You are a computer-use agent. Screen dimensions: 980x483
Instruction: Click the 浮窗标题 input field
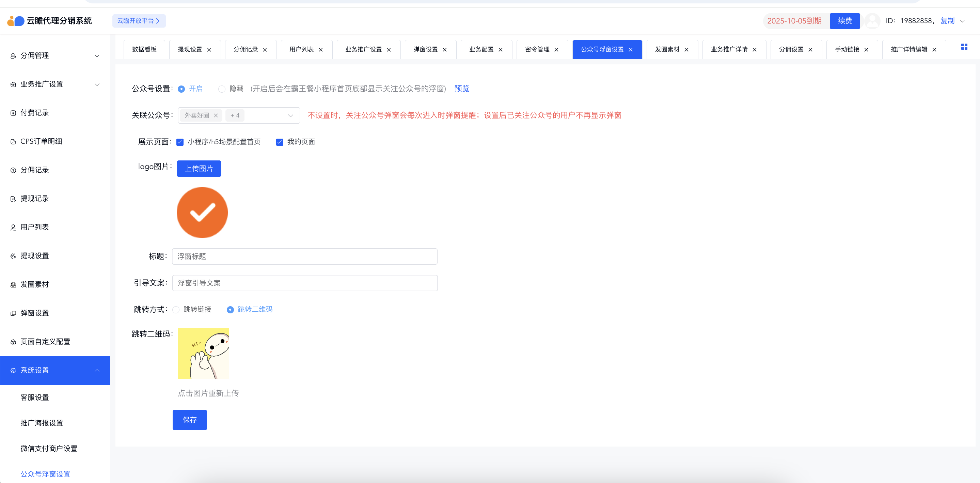pyautogui.click(x=304, y=256)
